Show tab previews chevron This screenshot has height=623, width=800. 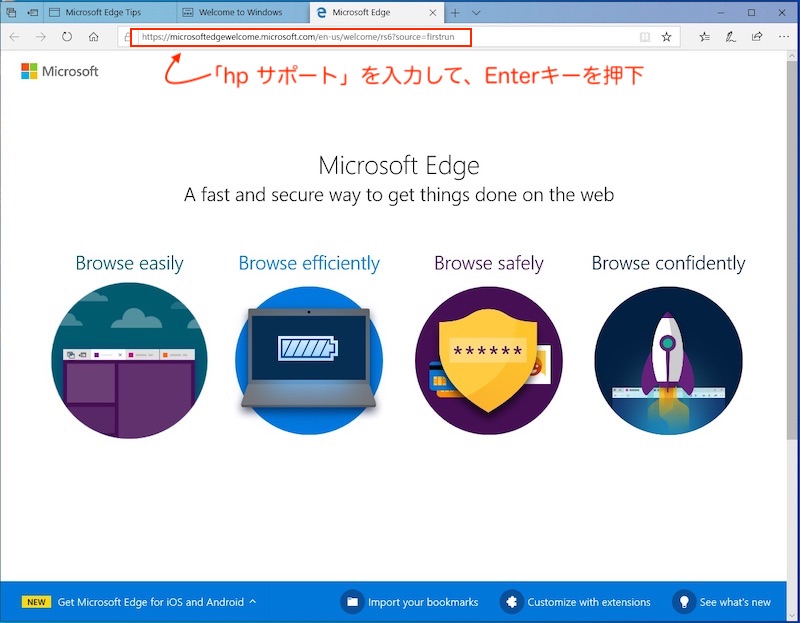pyautogui.click(x=476, y=13)
